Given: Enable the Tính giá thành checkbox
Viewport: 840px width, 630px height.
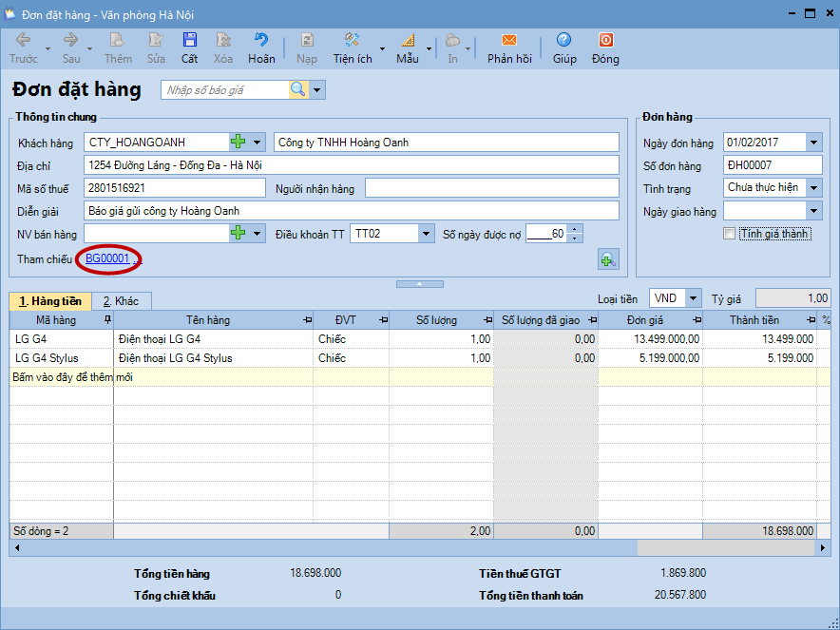Looking at the screenshot, I should [729, 234].
